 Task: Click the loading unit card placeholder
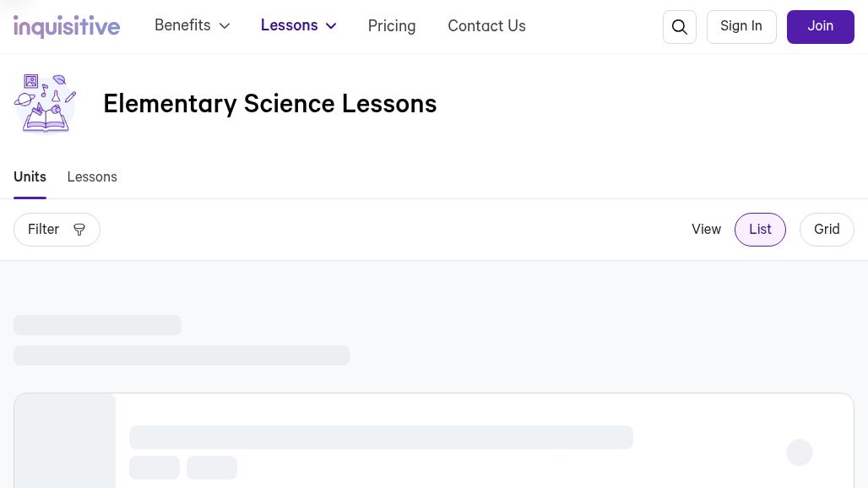(x=434, y=441)
